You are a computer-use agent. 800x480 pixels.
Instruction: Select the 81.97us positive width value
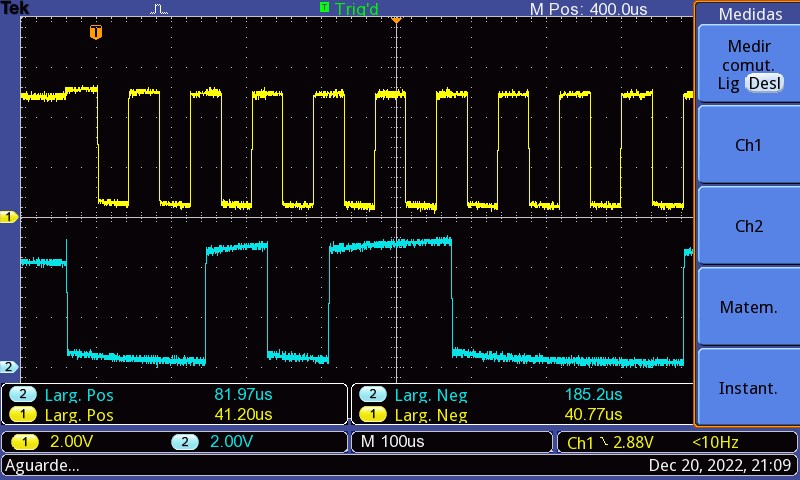243,394
